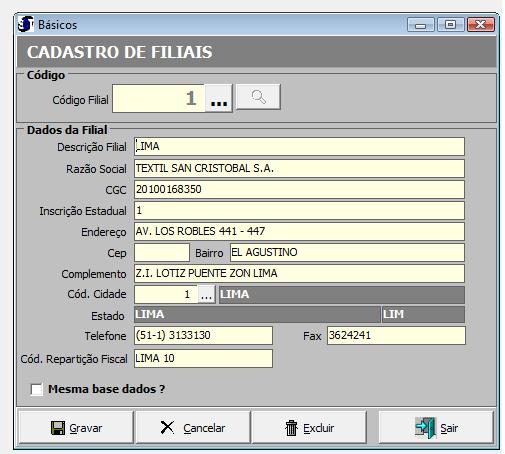The width and height of the screenshot is (505, 454).
Task: Open the Código Filial lookup ellipsis button
Action: [219, 98]
